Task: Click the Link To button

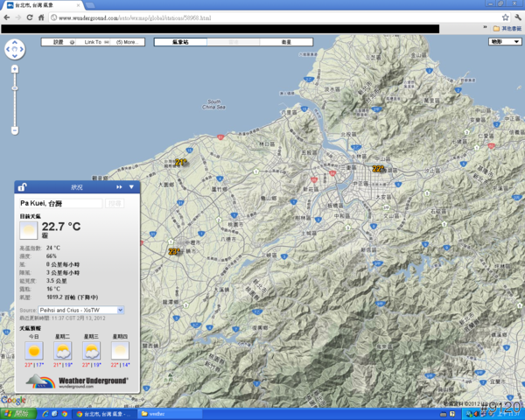Action: tap(93, 41)
